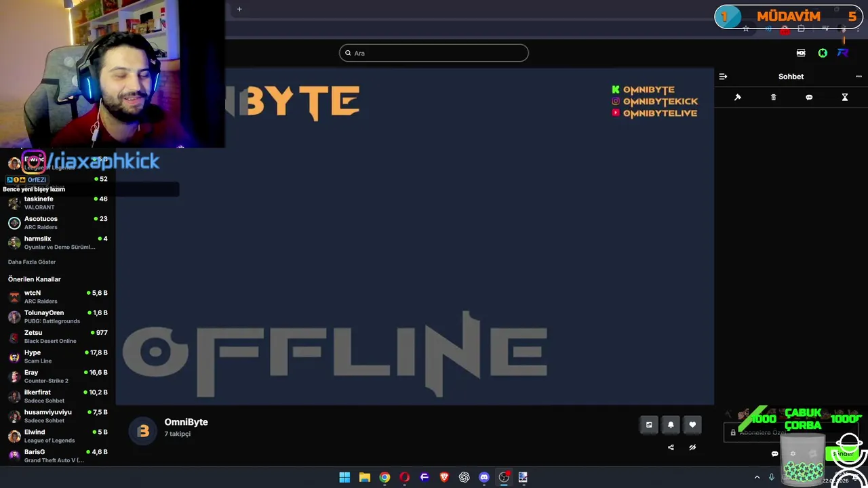Image resolution: width=868 pixels, height=488 pixels.
Task: Switch to OBS Studio in the taskbar
Action: click(x=504, y=477)
